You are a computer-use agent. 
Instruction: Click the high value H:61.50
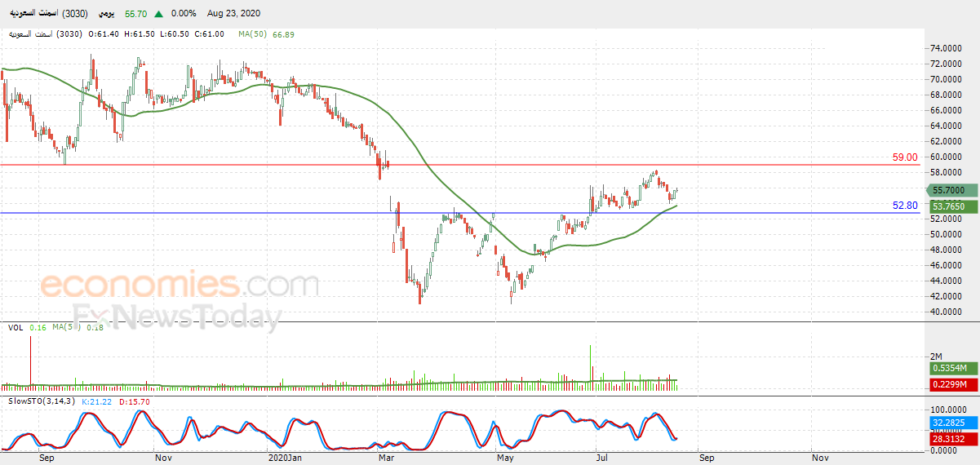[x=140, y=34]
